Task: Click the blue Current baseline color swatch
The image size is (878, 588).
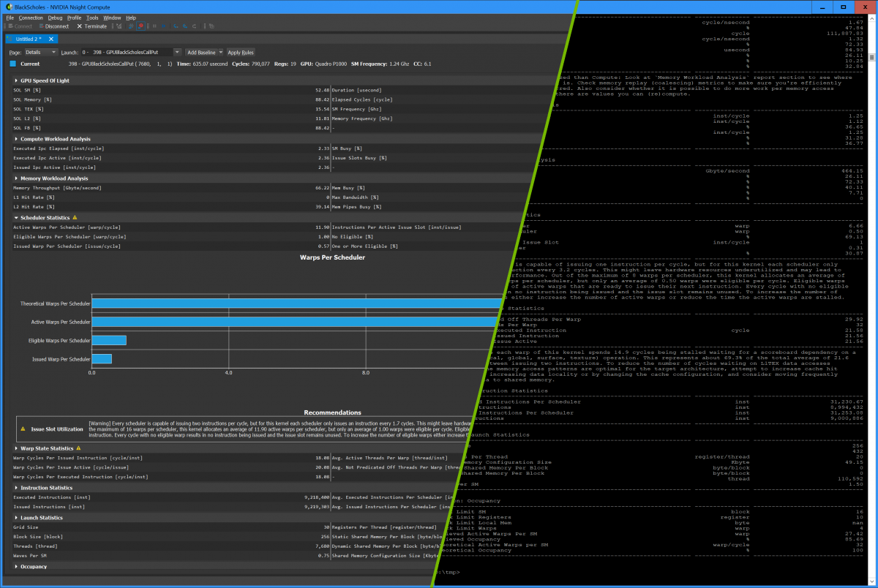Action: [x=13, y=64]
